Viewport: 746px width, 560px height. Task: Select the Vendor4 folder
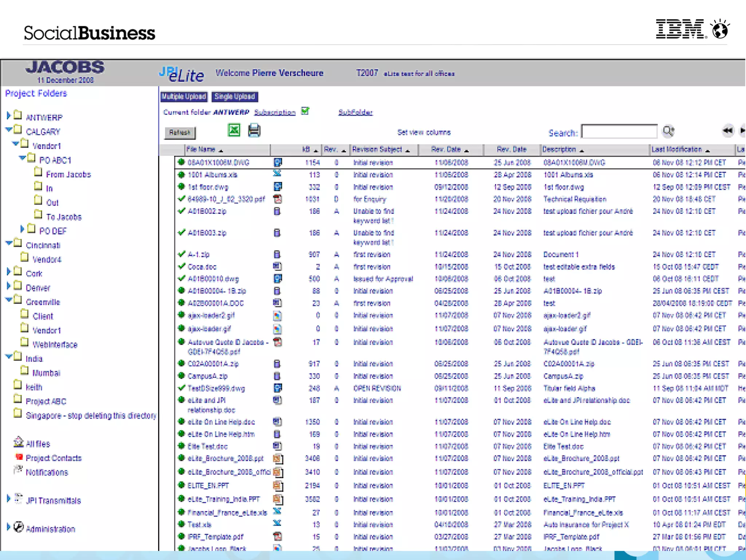[x=47, y=259]
